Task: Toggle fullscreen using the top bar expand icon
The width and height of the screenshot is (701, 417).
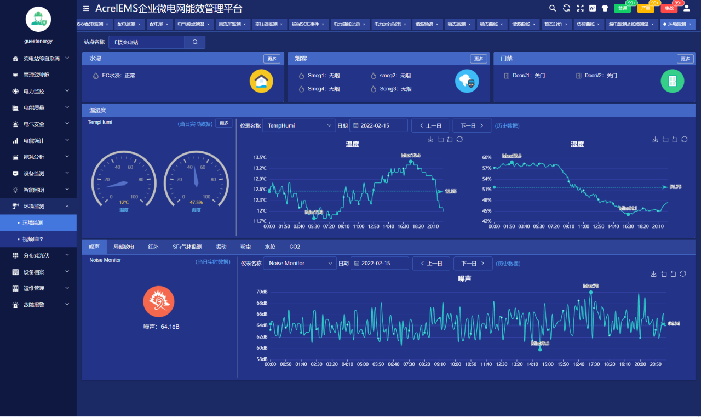Action: pyautogui.click(x=582, y=8)
